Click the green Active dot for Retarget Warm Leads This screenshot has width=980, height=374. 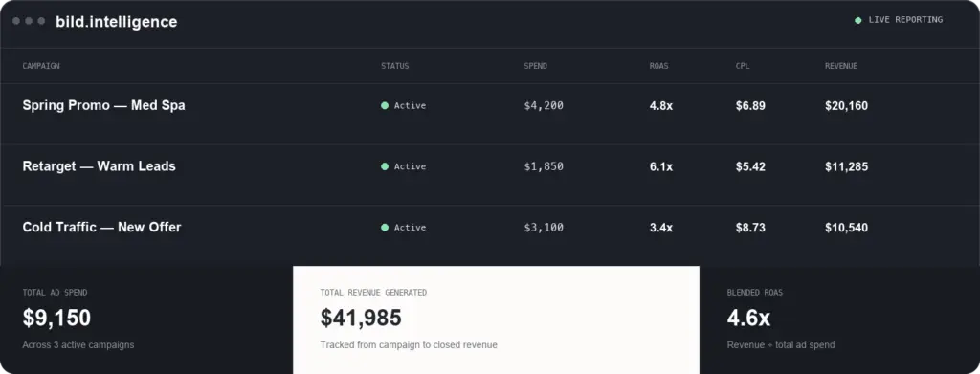[x=385, y=166]
